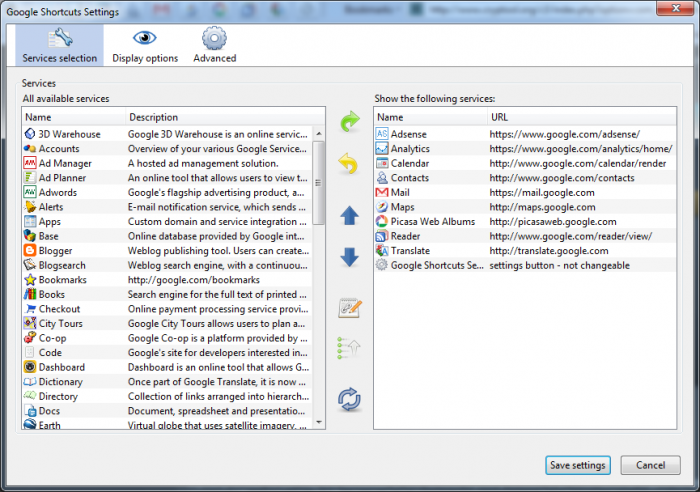The width and height of the screenshot is (700, 492).
Task: Click the Blogger orange icon
Action: [30, 250]
